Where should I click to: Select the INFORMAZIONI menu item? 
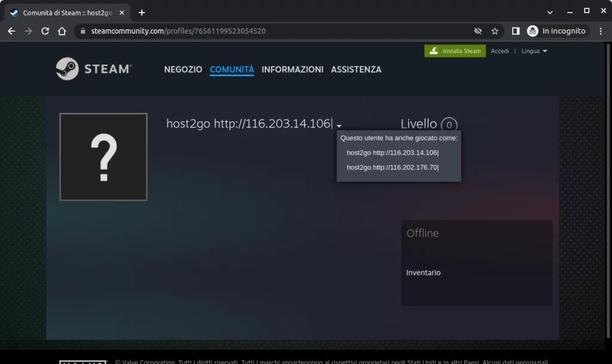[x=292, y=69]
